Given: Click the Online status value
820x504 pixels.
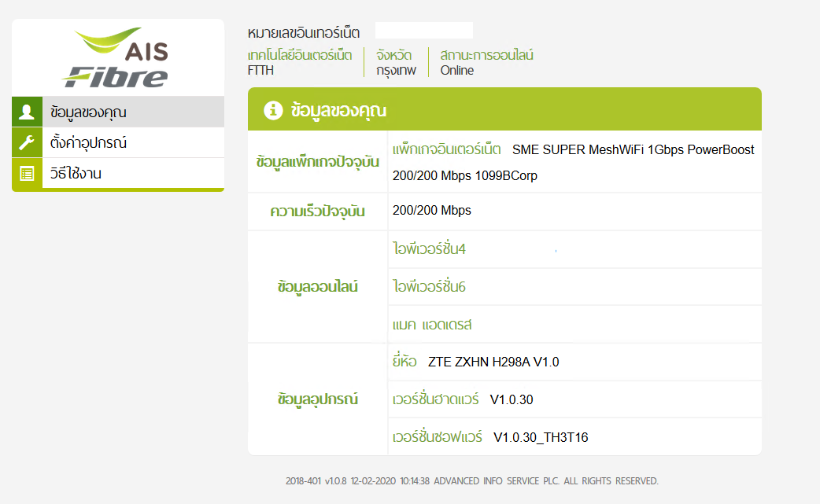Looking at the screenshot, I should (457, 71).
